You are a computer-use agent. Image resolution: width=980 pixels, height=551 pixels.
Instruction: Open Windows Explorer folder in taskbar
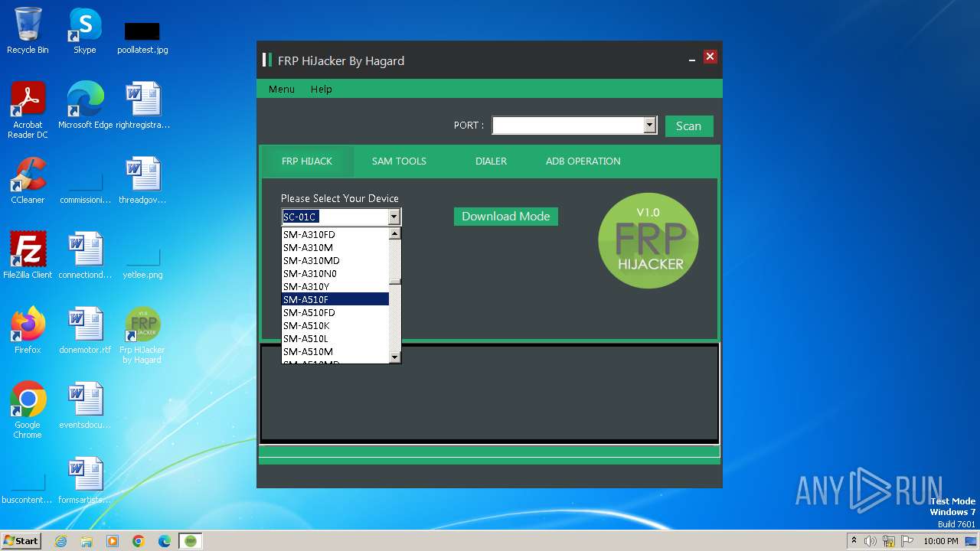[x=87, y=541]
